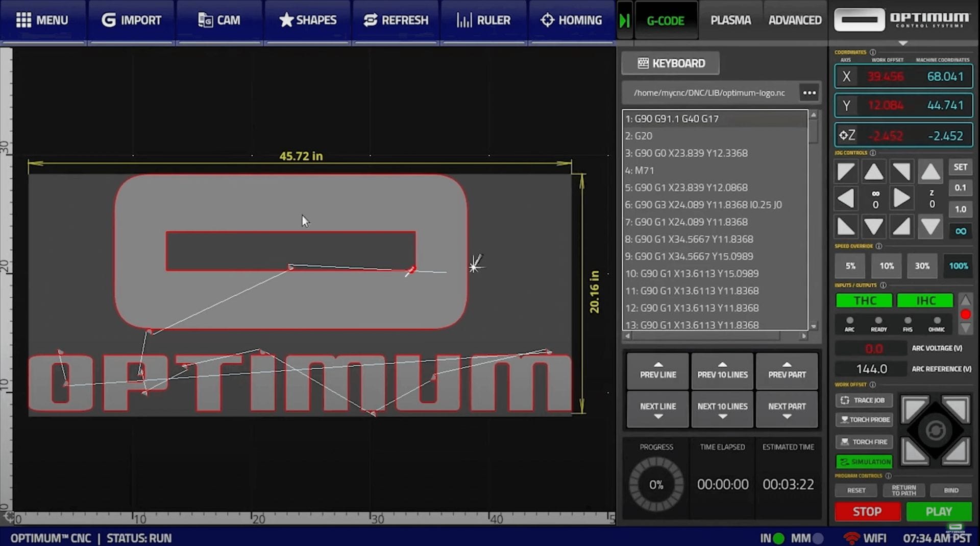Screen dimensions: 980x546
Task: Refresh the workspace view
Action: tap(396, 20)
